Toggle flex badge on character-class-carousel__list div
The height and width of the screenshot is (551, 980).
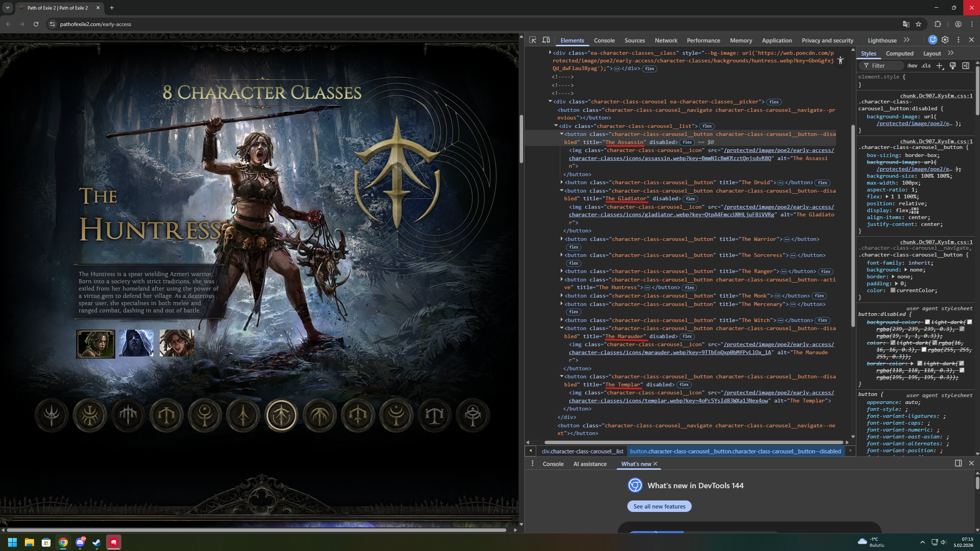[707, 126]
